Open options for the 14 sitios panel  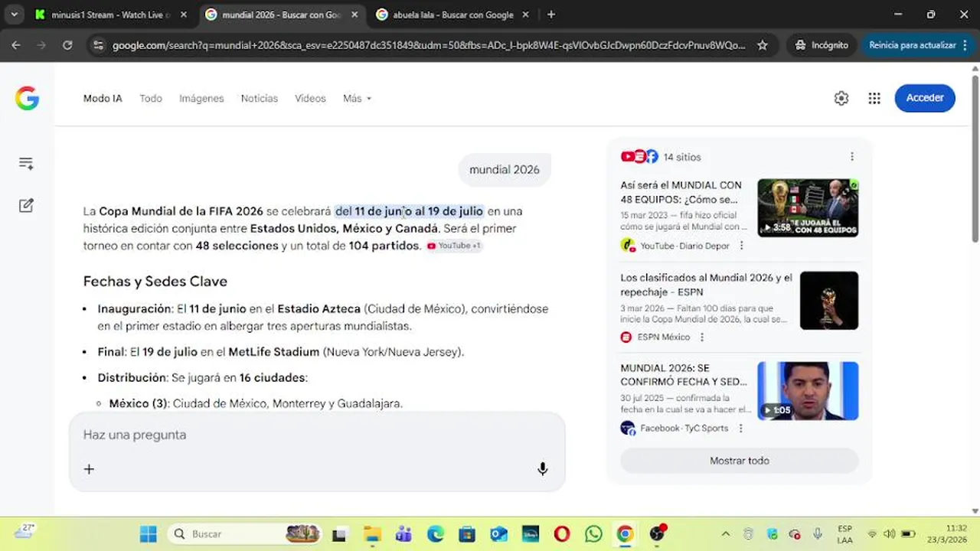coord(852,156)
